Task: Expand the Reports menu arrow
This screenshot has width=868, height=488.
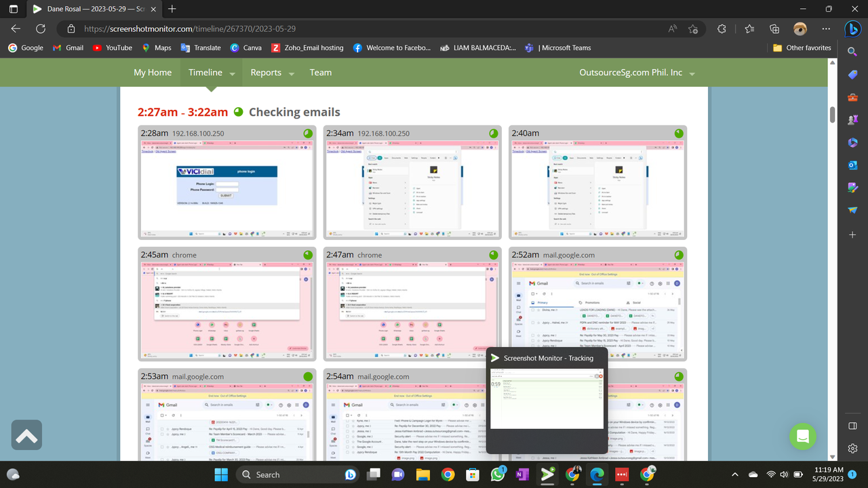Action: pos(292,73)
